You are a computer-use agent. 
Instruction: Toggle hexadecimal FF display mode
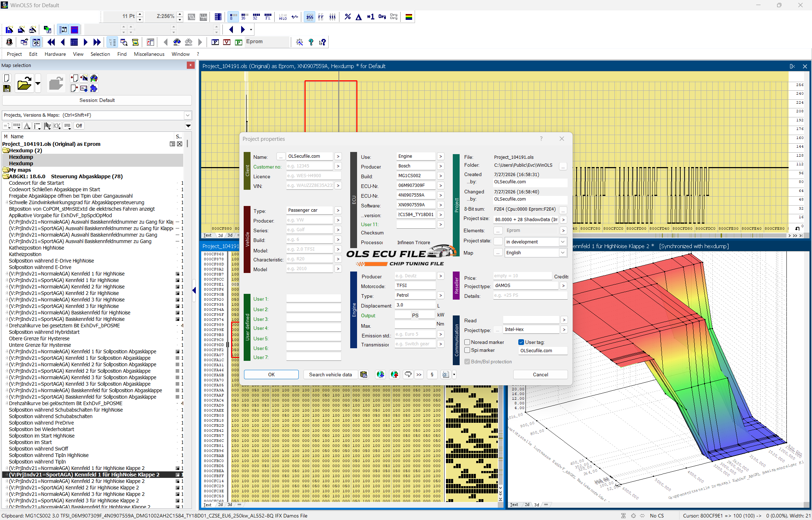point(321,17)
